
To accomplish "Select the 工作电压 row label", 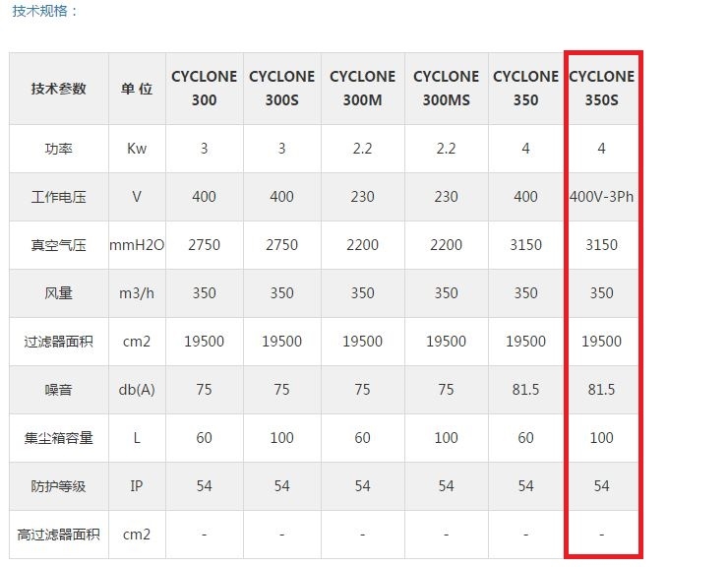I will pyautogui.click(x=58, y=197).
